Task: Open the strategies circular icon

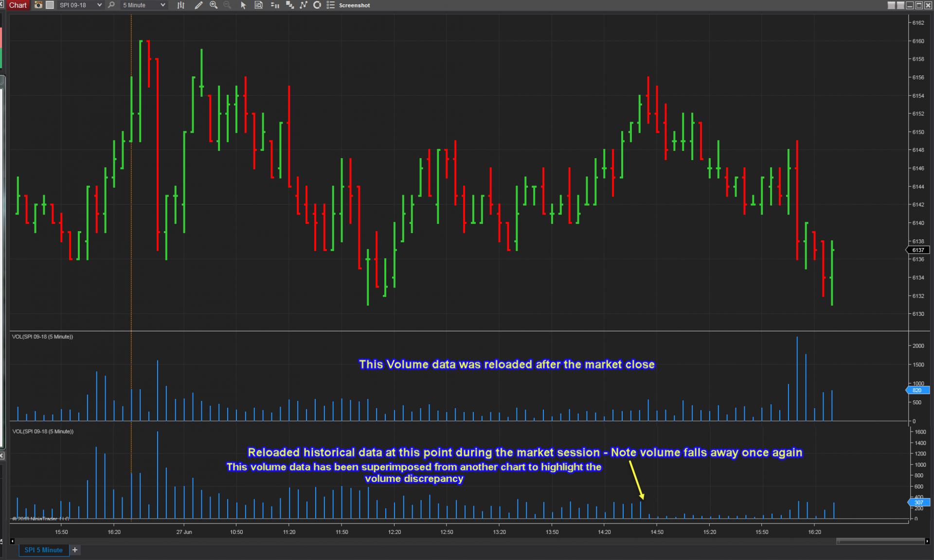Action: tap(317, 5)
